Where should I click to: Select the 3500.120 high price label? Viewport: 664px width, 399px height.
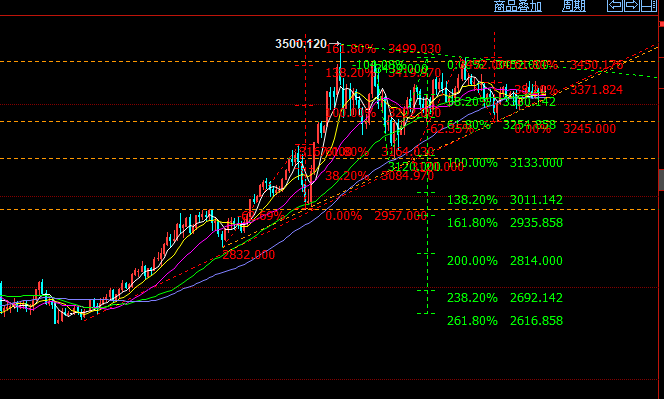click(301, 44)
